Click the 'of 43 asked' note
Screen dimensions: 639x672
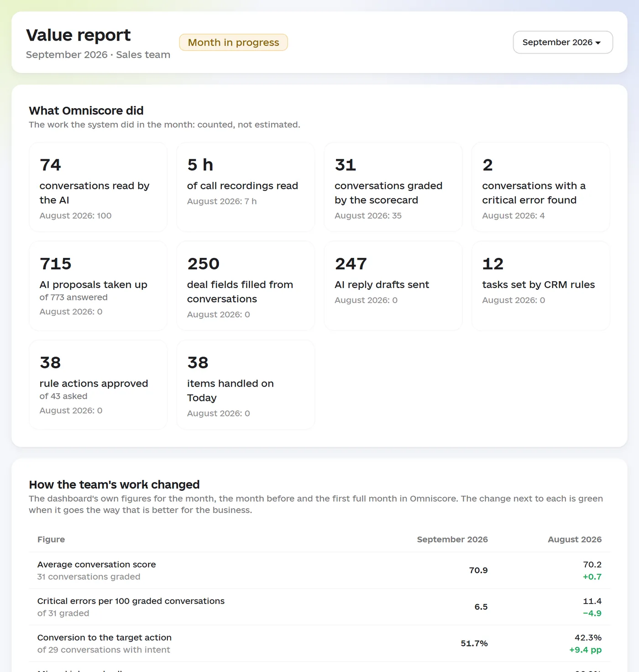click(63, 396)
